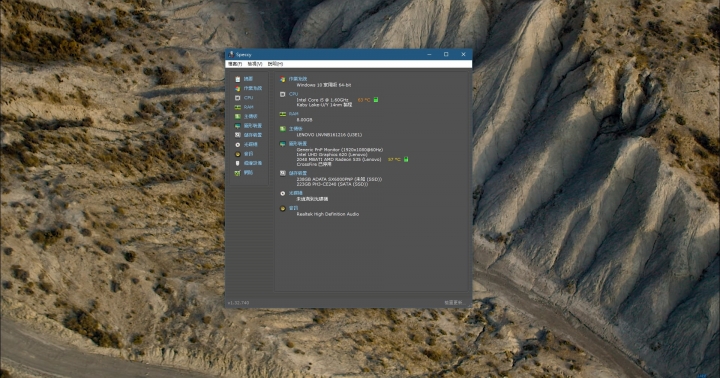Close the Speccy window

[x=463, y=54]
